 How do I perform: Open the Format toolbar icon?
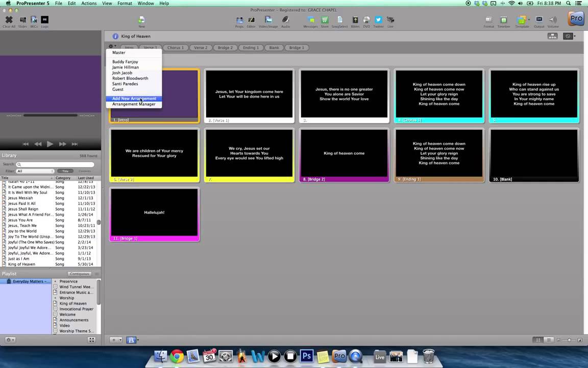pos(488,21)
